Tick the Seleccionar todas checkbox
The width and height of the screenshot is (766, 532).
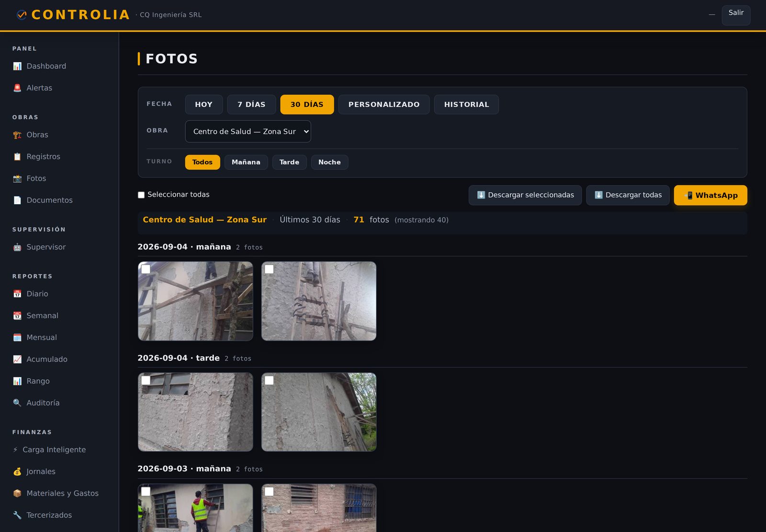click(x=141, y=195)
